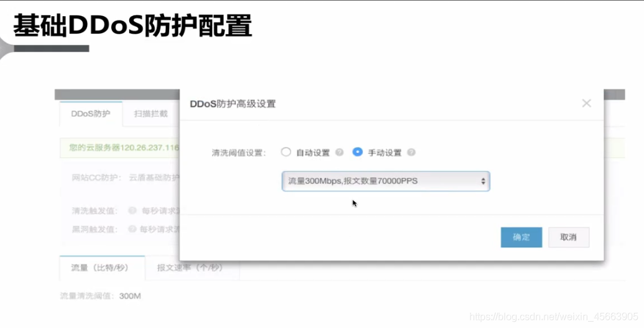Click help icon next to 清洗触发值

point(132,210)
